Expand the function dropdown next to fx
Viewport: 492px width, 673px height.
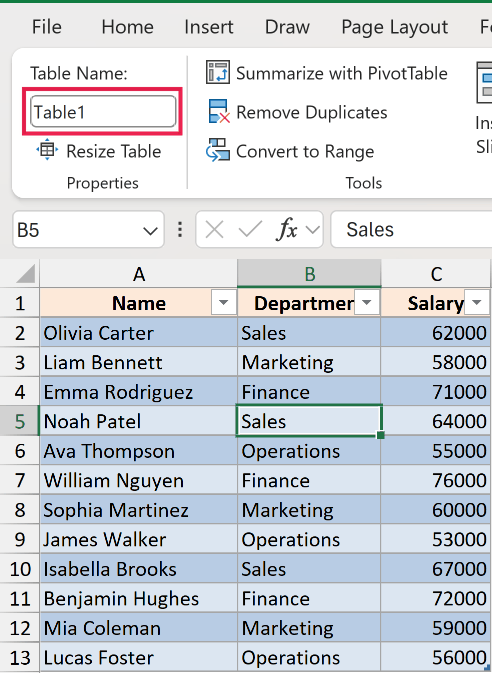click(313, 230)
